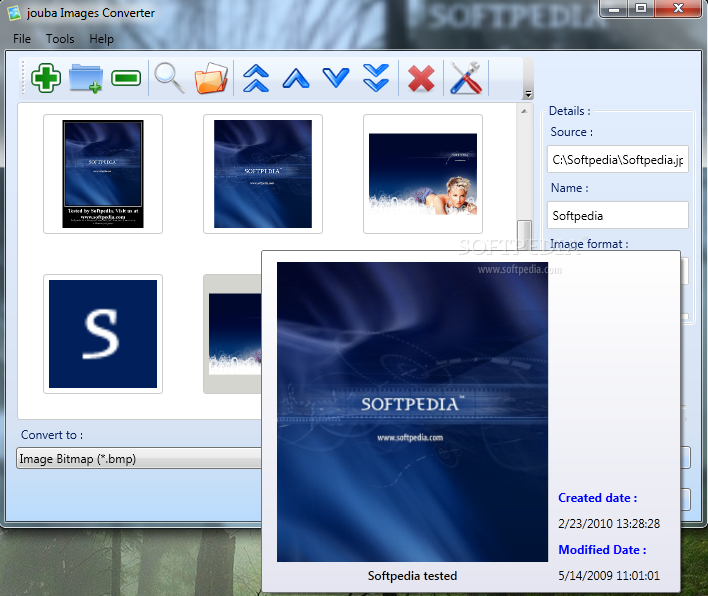Click the add folder icon with plus
This screenshot has width=708, height=596.
click(86, 78)
